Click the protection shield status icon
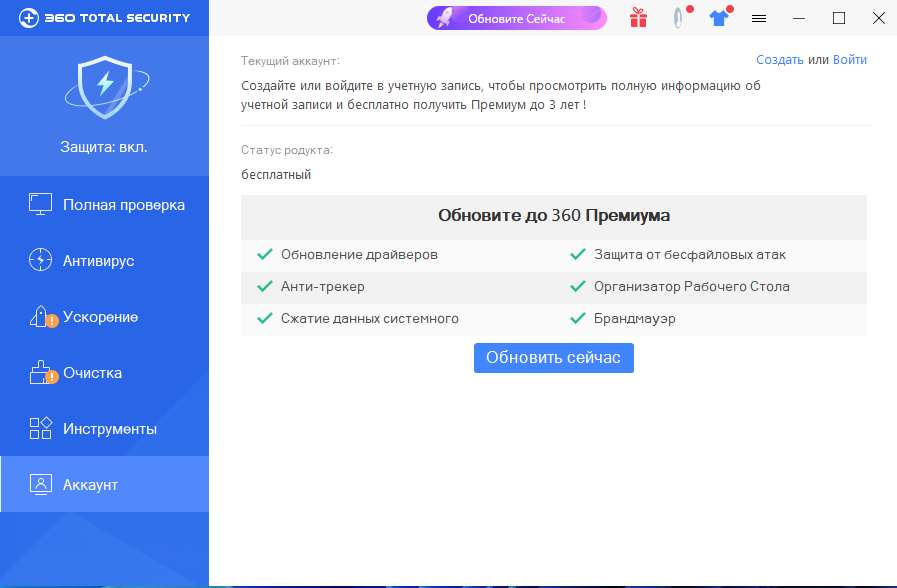This screenshot has height=588, width=897. tap(106, 88)
